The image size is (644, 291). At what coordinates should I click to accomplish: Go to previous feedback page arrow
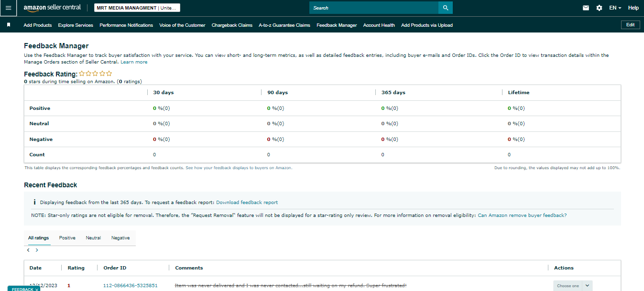tap(29, 250)
